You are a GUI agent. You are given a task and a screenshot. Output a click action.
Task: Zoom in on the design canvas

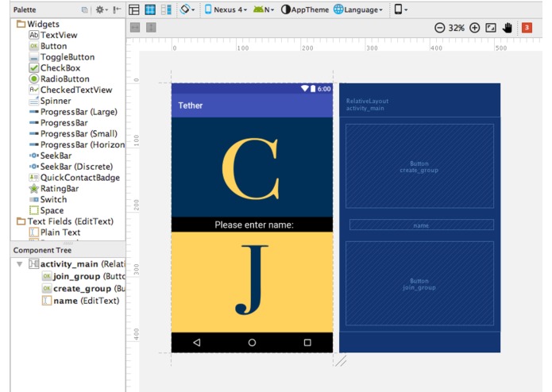[x=474, y=28]
